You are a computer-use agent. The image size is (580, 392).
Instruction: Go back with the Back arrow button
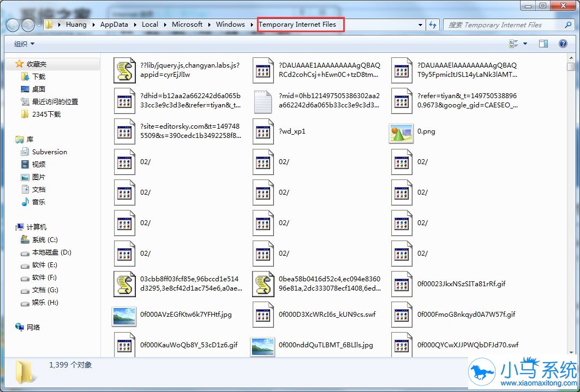click(12, 25)
